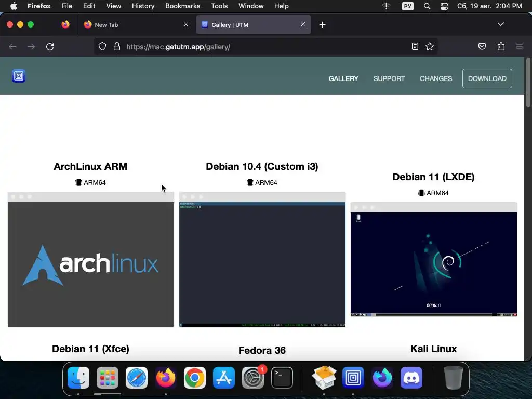This screenshot has height=399, width=532.
Task: Open App Store from the Dock
Action: pos(224,378)
